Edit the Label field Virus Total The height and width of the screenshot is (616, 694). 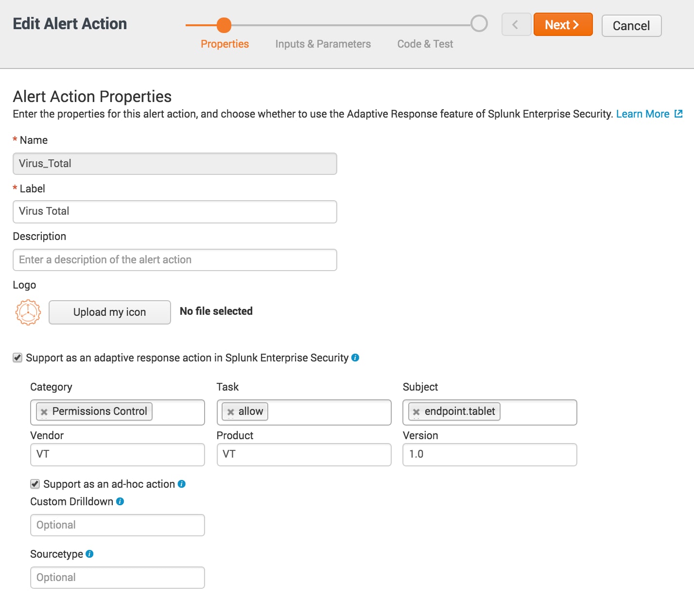pos(175,212)
